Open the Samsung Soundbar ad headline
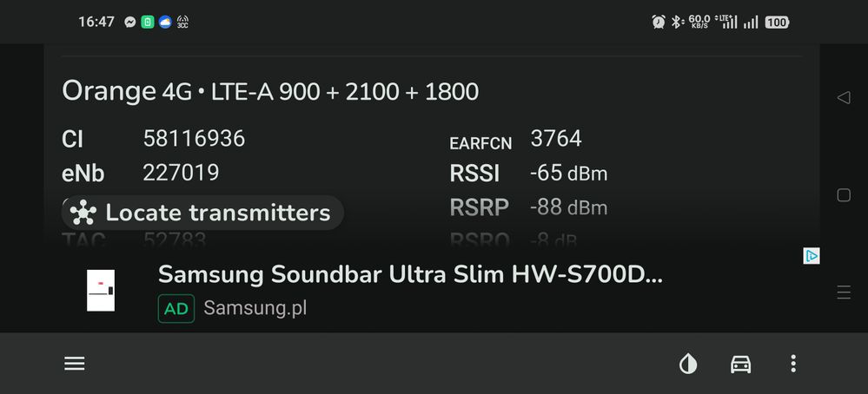This screenshot has height=394, width=868. click(410, 275)
